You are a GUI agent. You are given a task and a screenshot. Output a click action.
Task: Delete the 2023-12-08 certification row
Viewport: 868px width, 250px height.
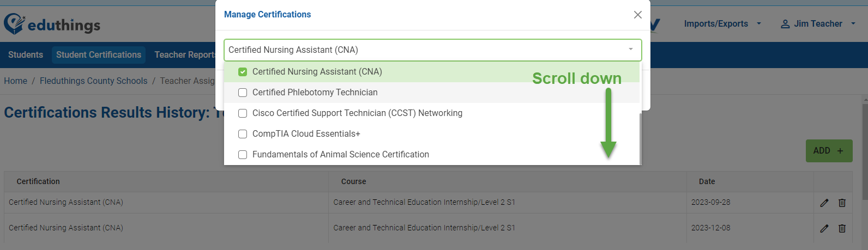pyautogui.click(x=842, y=228)
